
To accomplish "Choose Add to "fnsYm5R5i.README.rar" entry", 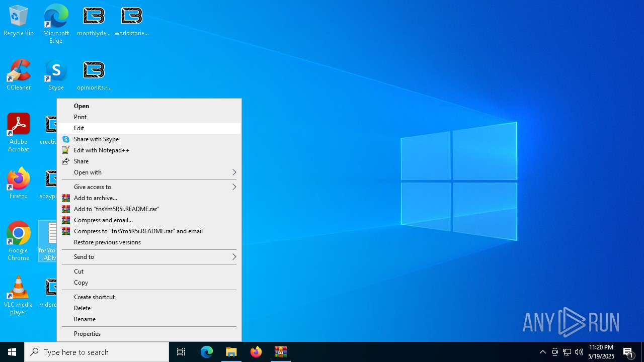I will 149,209.
